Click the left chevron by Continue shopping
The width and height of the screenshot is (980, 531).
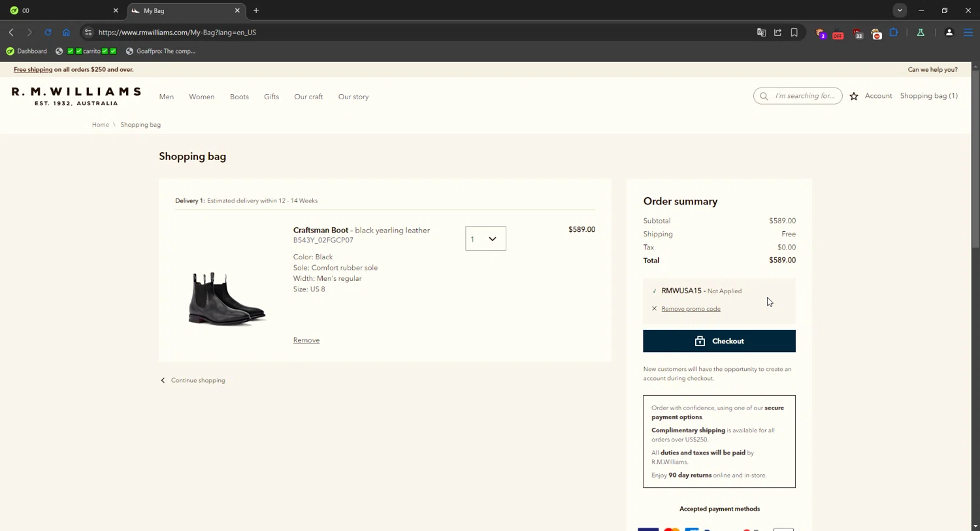click(163, 380)
